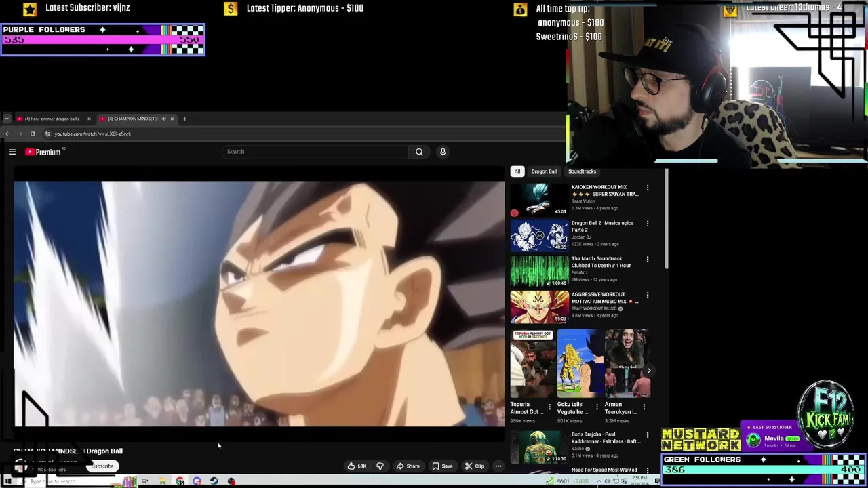Open Chrome from taskbar
Image resolution: width=868 pixels, height=488 pixels.
180,481
